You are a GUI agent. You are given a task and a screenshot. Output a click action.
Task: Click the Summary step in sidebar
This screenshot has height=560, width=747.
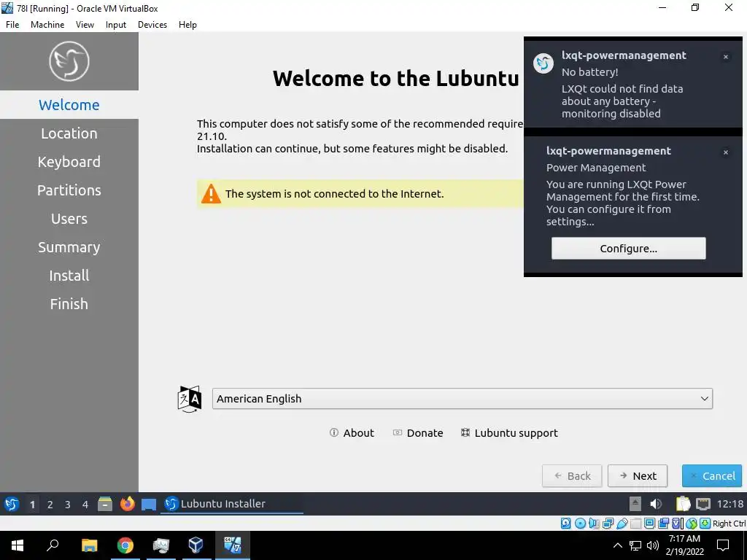(69, 247)
